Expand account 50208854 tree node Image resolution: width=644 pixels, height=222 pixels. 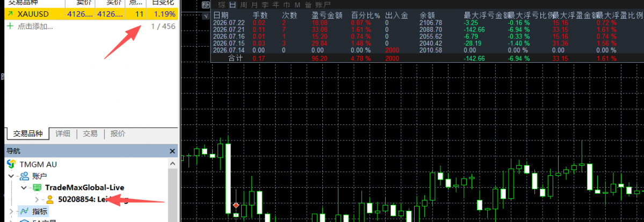38,200
